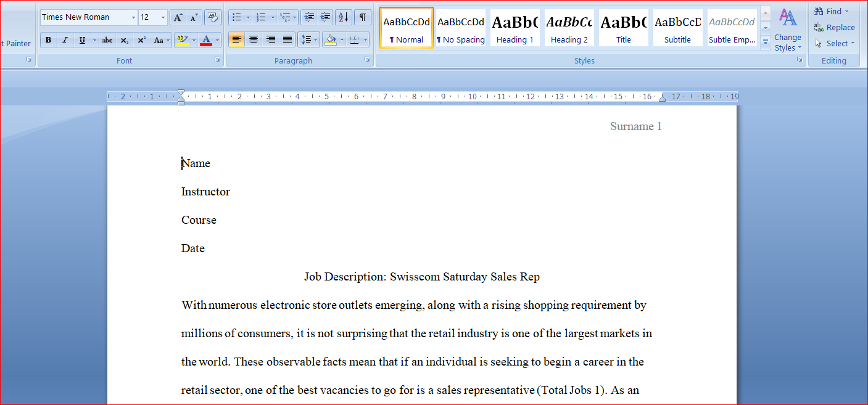The width and height of the screenshot is (868, 405).
Task: Open highlight color dropdown arrow
Action: click(194, 40)
